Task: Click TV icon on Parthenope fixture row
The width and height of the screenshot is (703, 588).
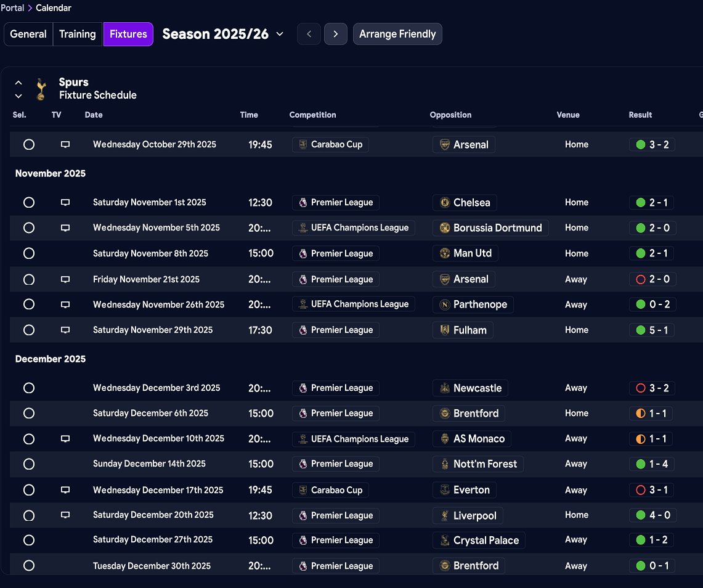Action: tap(65, 304)
